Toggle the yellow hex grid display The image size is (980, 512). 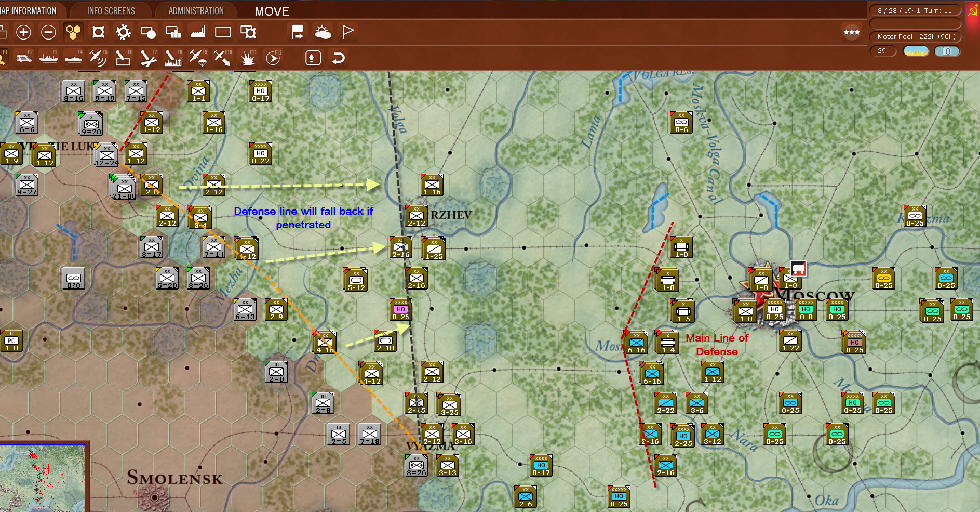click(x=73, y=32)
